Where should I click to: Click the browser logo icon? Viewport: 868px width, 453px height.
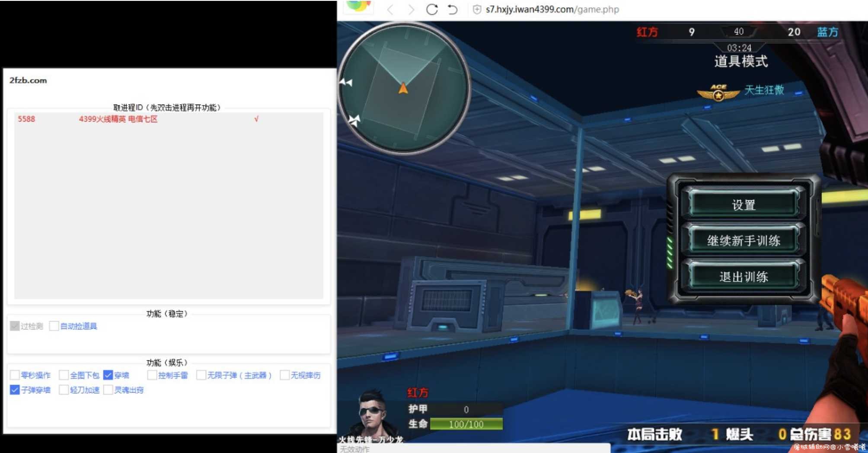pyautogui.click(x=358, y=6)
